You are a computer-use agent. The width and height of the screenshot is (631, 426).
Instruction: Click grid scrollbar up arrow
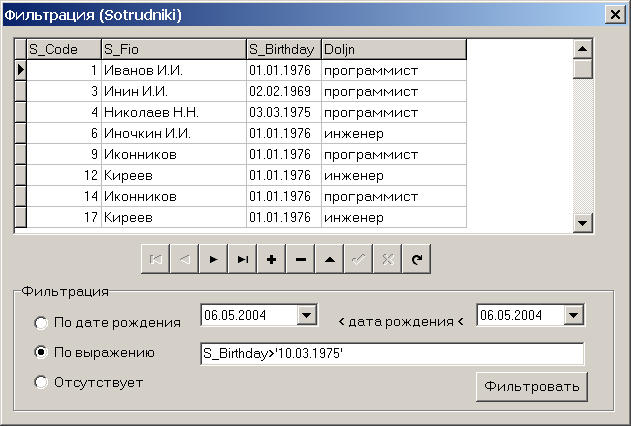click(x=582, y=49)
